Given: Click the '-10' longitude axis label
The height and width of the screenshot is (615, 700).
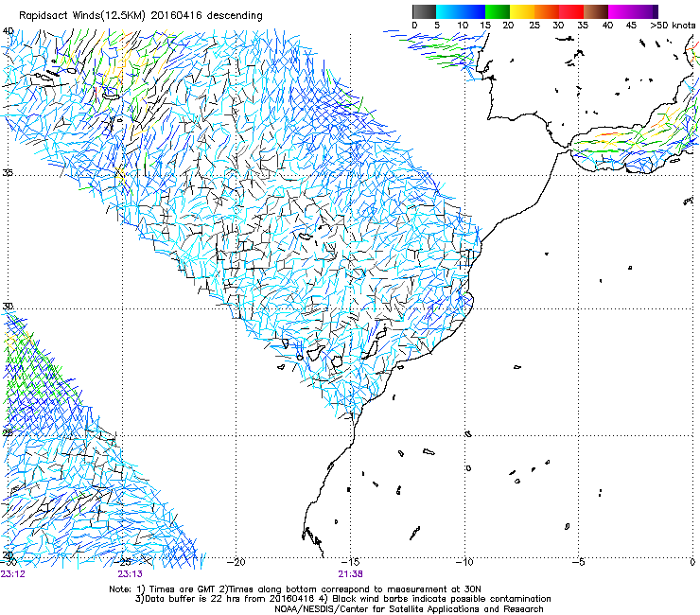Looking at the screenshot, I should pyautogui.click(x=464, y=562).
